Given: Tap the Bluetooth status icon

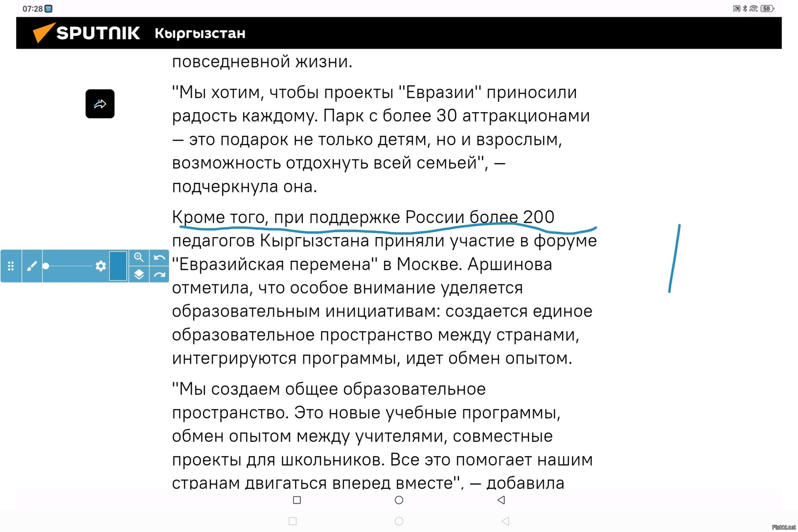Looking at the screenshot, I should click(745, 9).
